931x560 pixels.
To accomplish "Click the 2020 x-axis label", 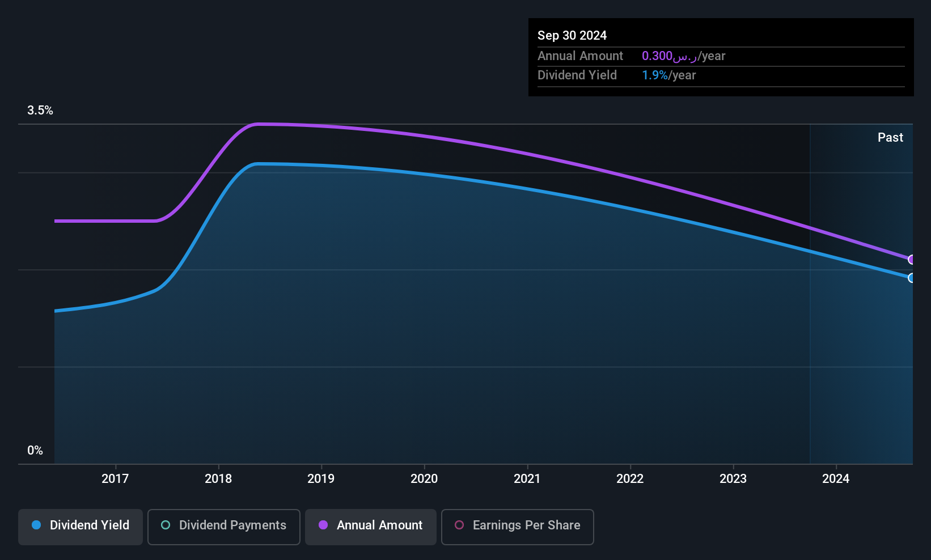I will point(424,478).
